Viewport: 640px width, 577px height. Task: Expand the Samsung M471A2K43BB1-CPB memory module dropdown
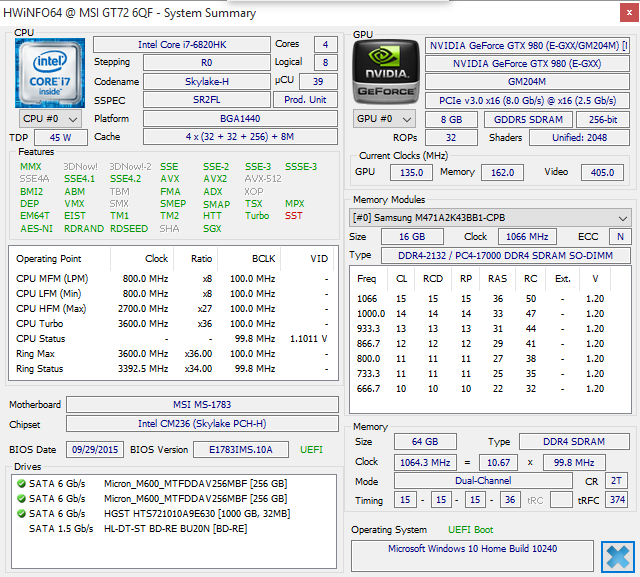pos(490,218)
